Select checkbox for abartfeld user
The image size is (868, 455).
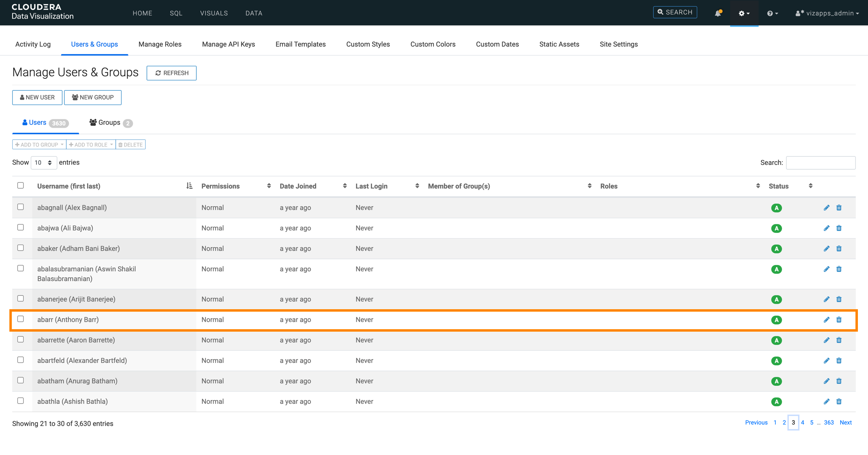tap(21, 360)
